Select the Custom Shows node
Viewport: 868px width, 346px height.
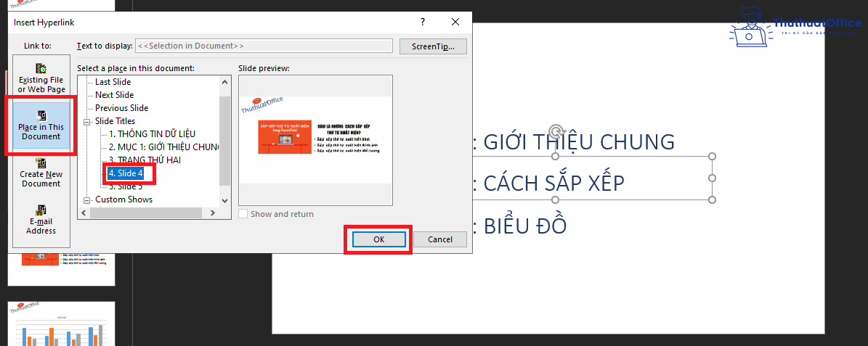[x=123, y=199]
